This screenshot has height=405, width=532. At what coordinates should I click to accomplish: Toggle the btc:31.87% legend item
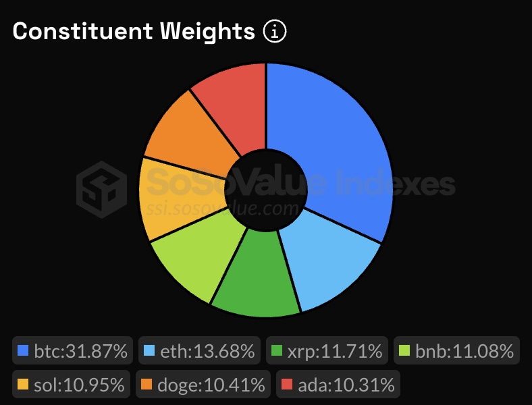[x=72, y=350]
